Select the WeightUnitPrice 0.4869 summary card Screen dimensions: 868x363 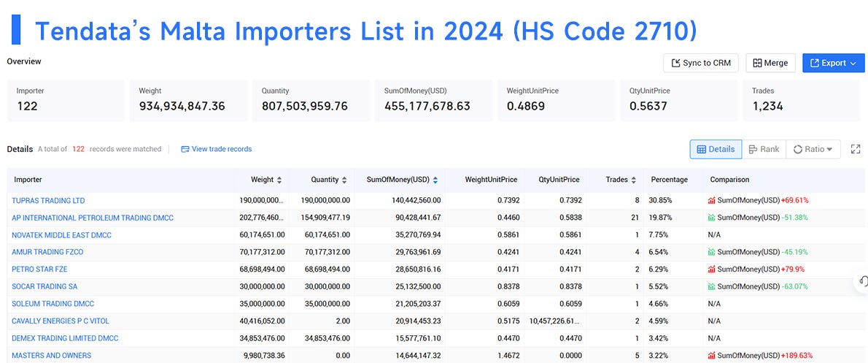coord(556,100)
